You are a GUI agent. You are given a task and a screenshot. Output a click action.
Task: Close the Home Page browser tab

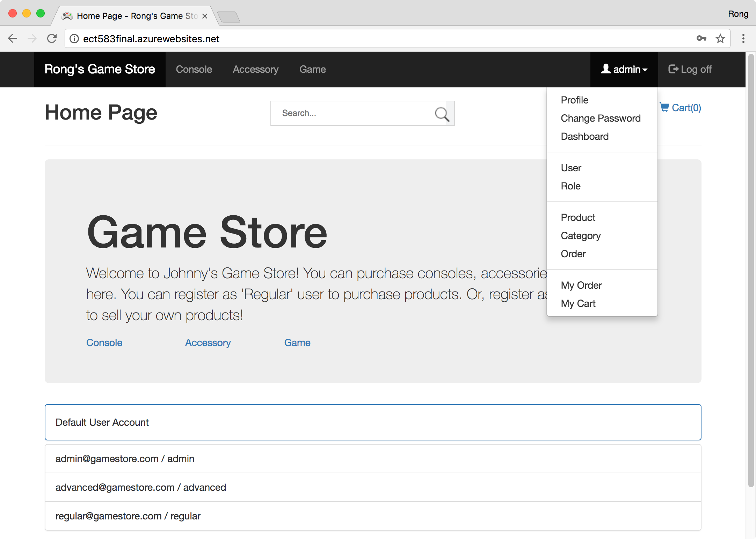tap(205, 16)
